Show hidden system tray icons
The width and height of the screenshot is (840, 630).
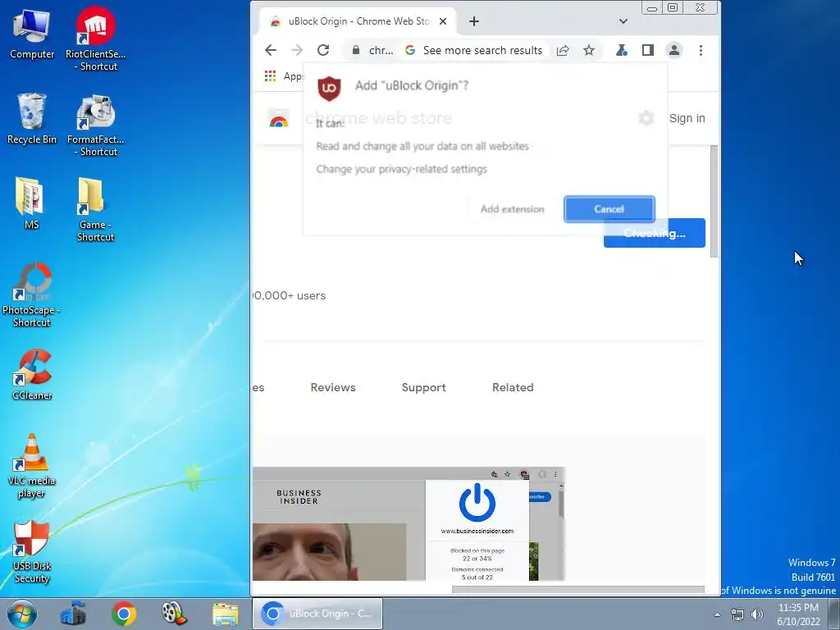(x=717, y=614)
